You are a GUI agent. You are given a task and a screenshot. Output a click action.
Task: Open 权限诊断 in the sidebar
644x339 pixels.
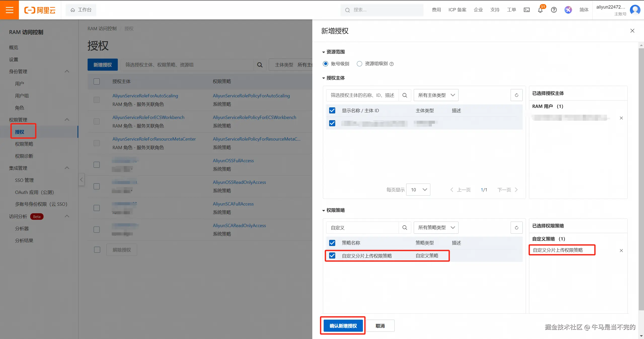[24, 156]
